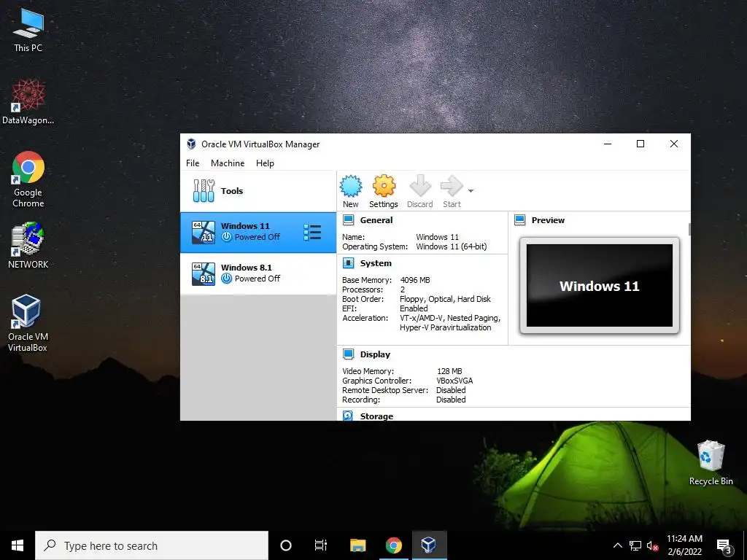Click the Display section monitor icon
This screenshot has width=747, height=560.
click(348, 354)
